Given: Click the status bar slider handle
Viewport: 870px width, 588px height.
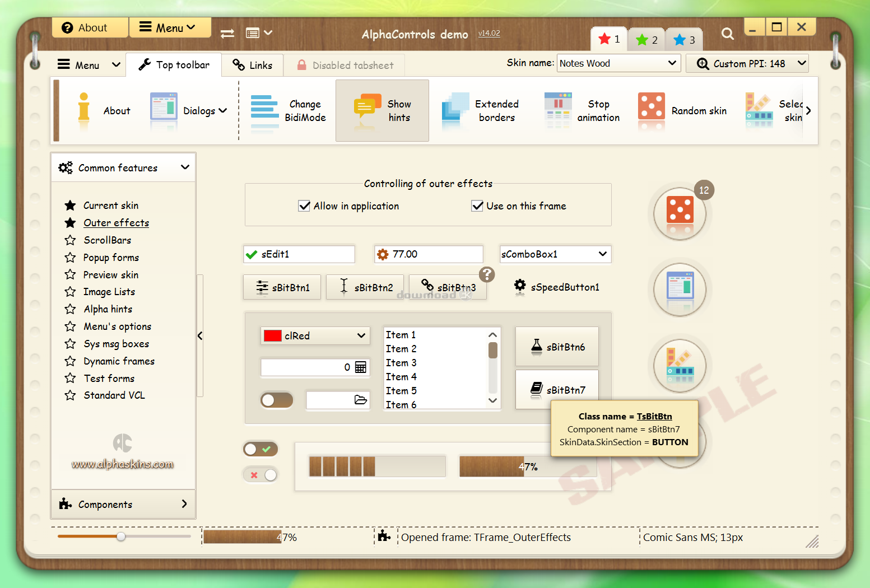Looking at the screenshot, I should click(121, 536).
